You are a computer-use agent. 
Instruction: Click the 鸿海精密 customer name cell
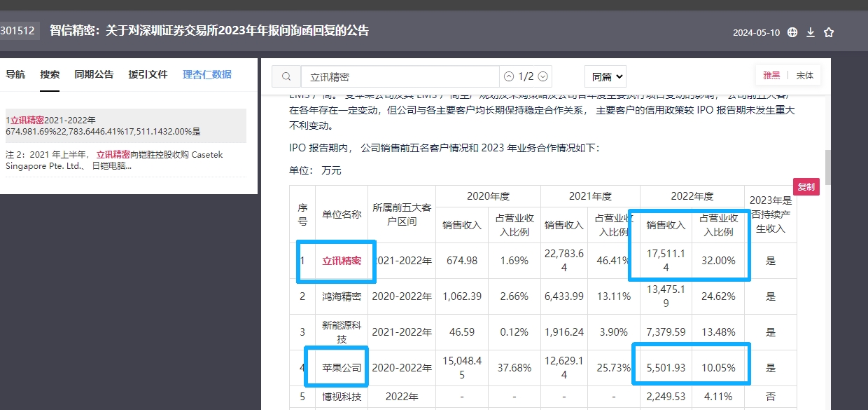pos(342,296)
